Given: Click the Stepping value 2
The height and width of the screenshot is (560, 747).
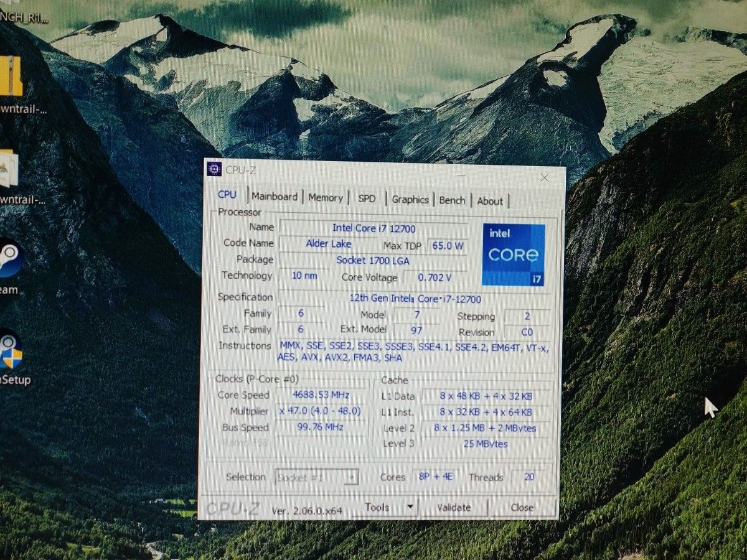Looking at the screenshot, I should coord(527,316).
